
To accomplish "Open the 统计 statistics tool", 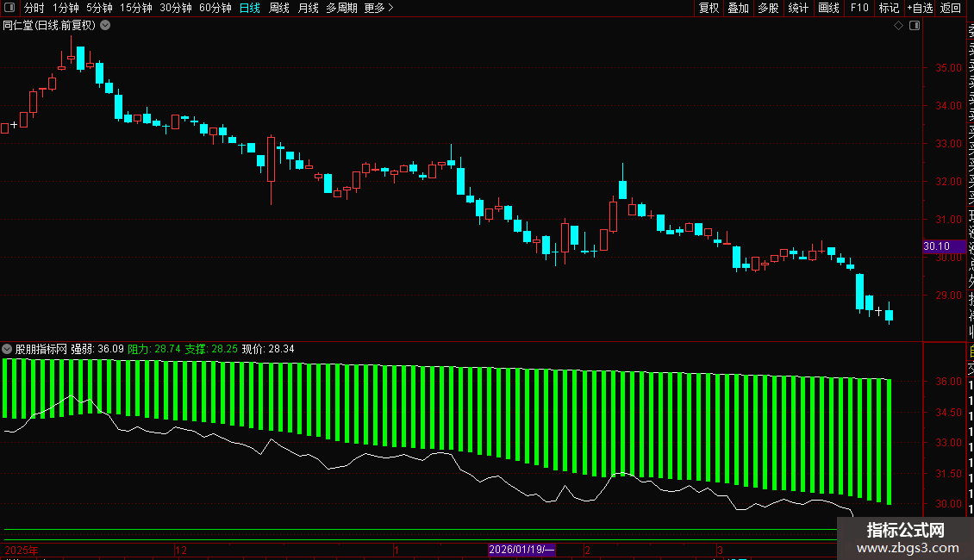I will coord(798,8).
